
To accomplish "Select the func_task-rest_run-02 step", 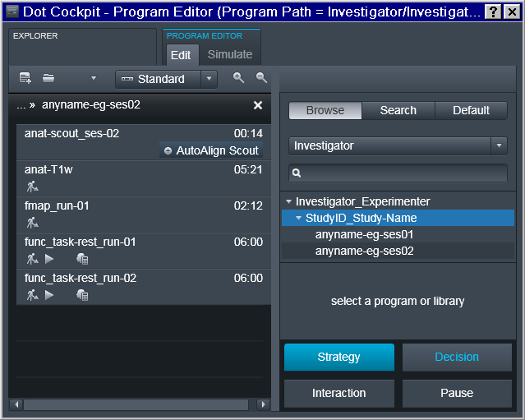I will [x=144, y=287].
